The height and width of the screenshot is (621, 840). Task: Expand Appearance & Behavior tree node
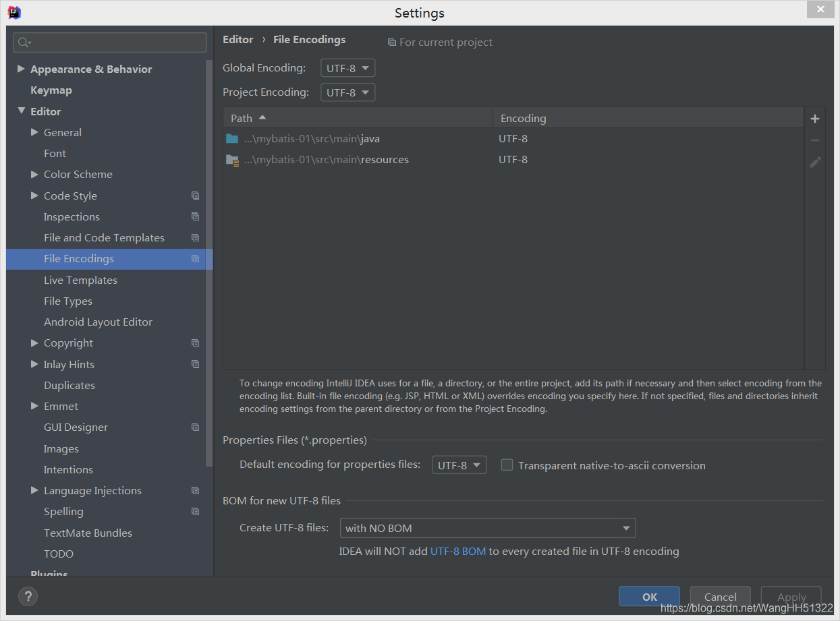(x=21, y=69)
